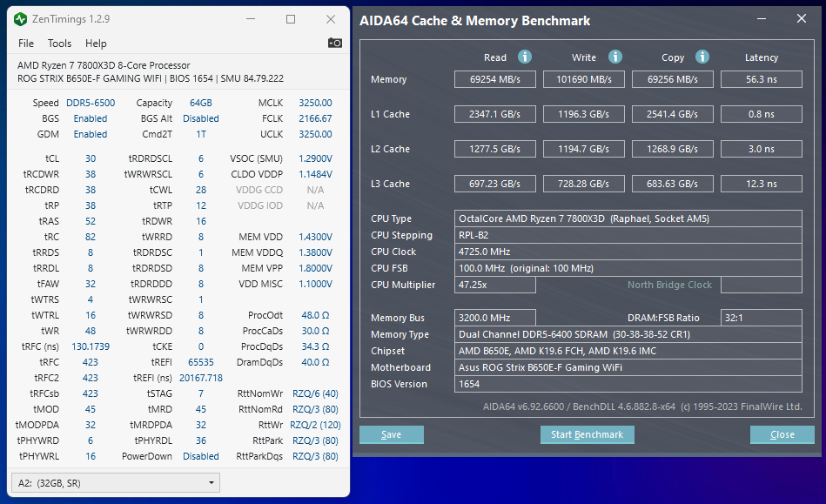Click the Write info icon in AIDA64
This screenshot has height=504, width=826.
tap(615, 57)
